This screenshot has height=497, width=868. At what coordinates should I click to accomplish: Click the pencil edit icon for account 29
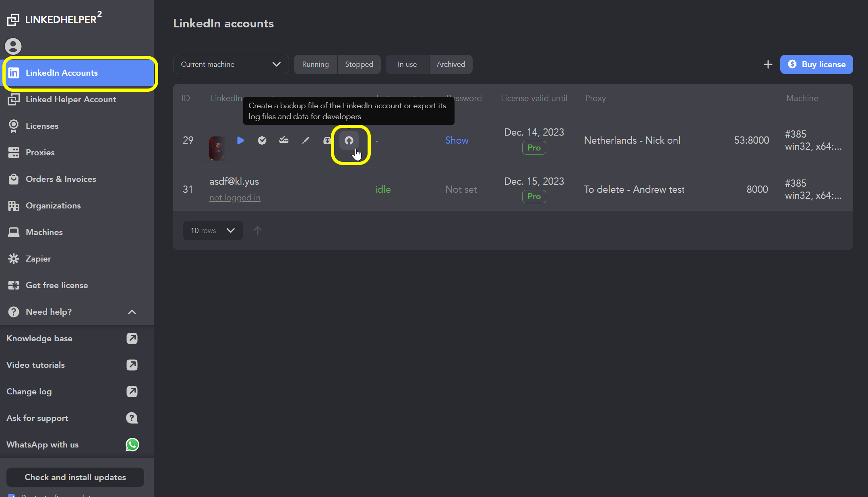click(306, 140)
